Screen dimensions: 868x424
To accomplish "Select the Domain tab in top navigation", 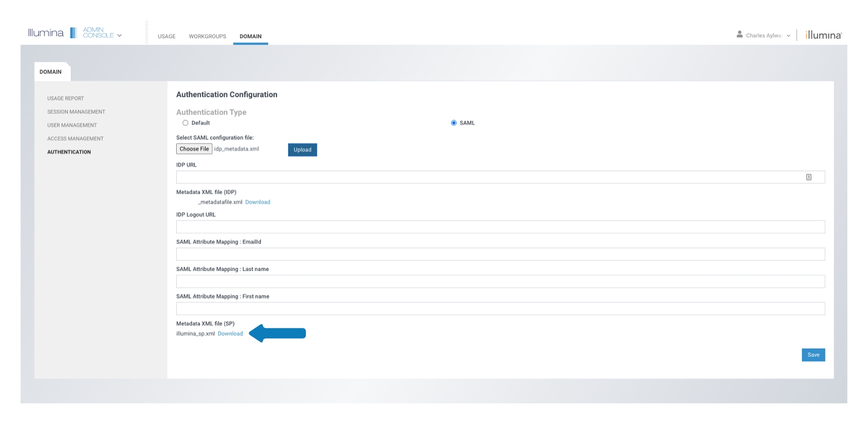I will tap(251, 37).
